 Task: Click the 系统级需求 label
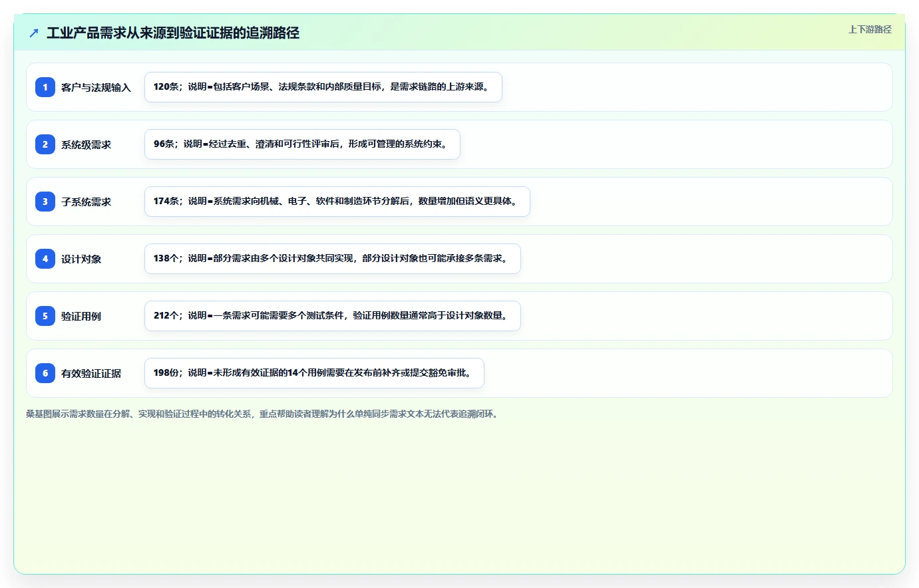86,144
